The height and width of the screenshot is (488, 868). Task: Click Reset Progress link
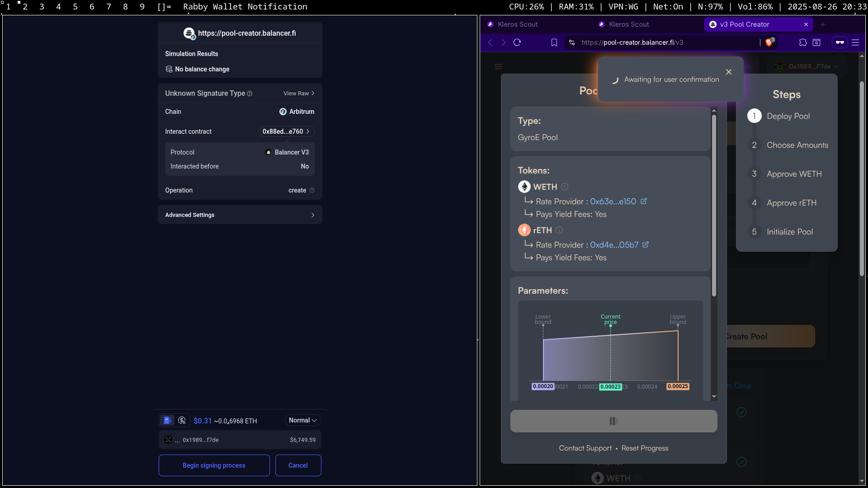[x=645, y=448]
